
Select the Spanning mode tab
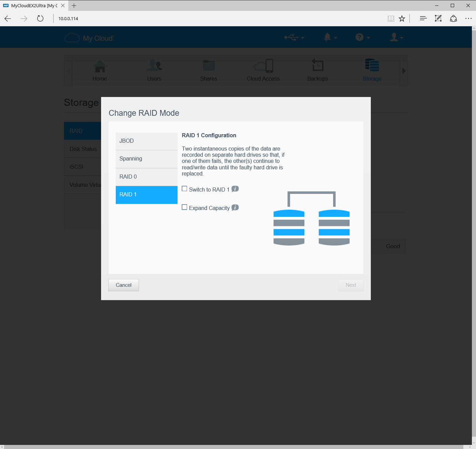[146, 159]
